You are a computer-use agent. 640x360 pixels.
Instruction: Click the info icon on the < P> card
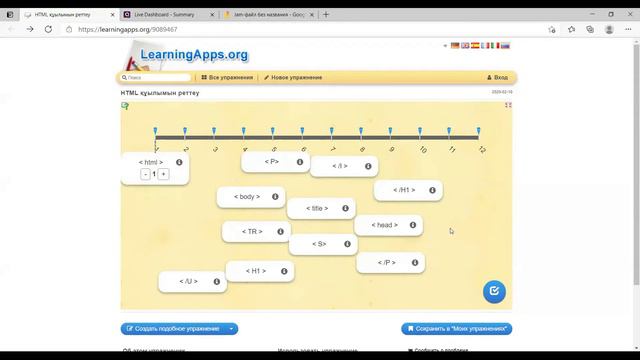point(300,162)
